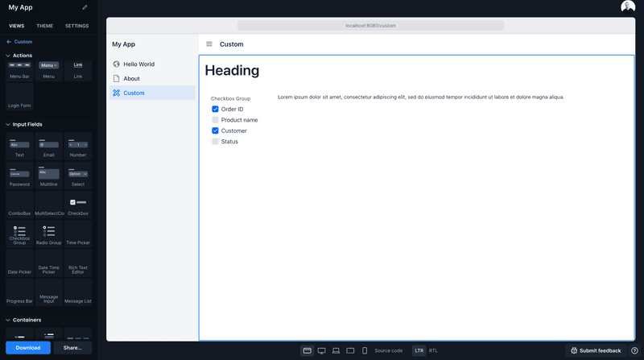This screenshot has width=644, height=360.
Task: Click the localhost:8080/custom address bar
Action: (370, 26)
